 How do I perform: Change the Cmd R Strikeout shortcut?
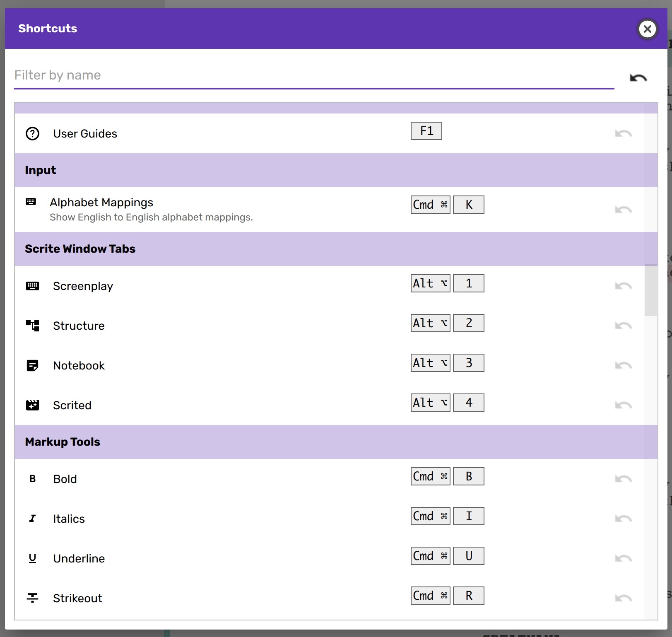coord(447,596)
